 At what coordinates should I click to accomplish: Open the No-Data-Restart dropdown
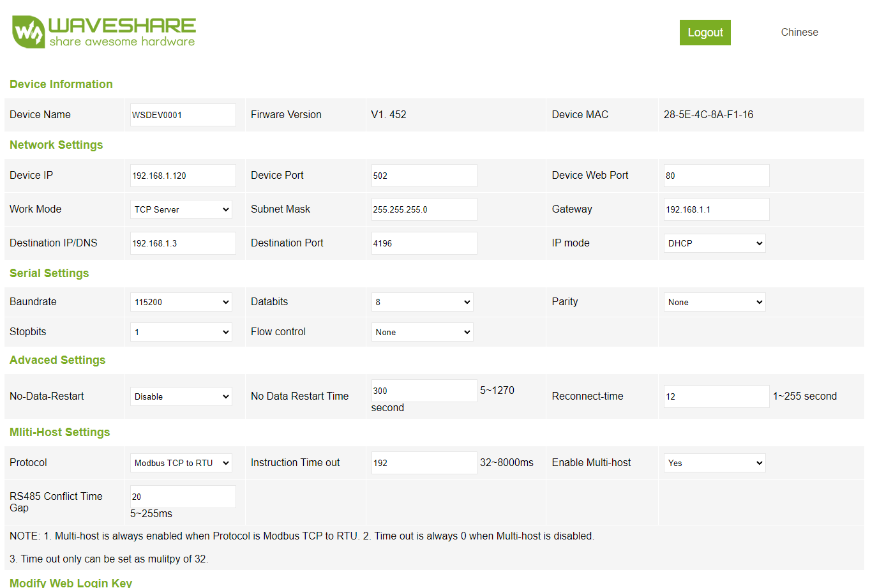182,396
